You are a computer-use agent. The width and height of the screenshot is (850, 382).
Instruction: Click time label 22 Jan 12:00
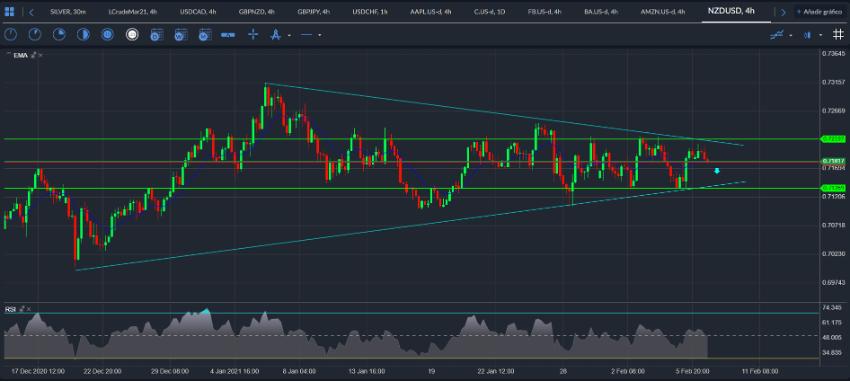[x=497, y=372]
